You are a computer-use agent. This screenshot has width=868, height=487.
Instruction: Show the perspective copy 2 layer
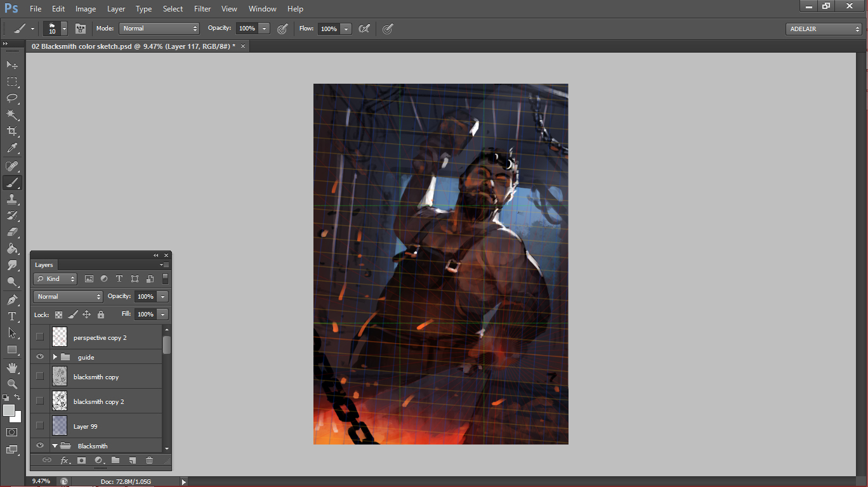pyautogui.click(x=40, y=337)
